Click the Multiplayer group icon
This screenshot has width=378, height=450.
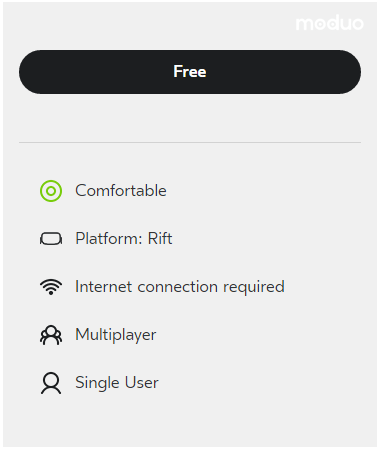coord(51,335)
